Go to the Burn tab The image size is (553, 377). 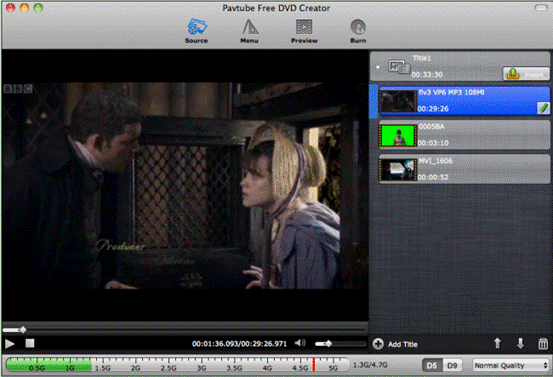pos(358,31)
